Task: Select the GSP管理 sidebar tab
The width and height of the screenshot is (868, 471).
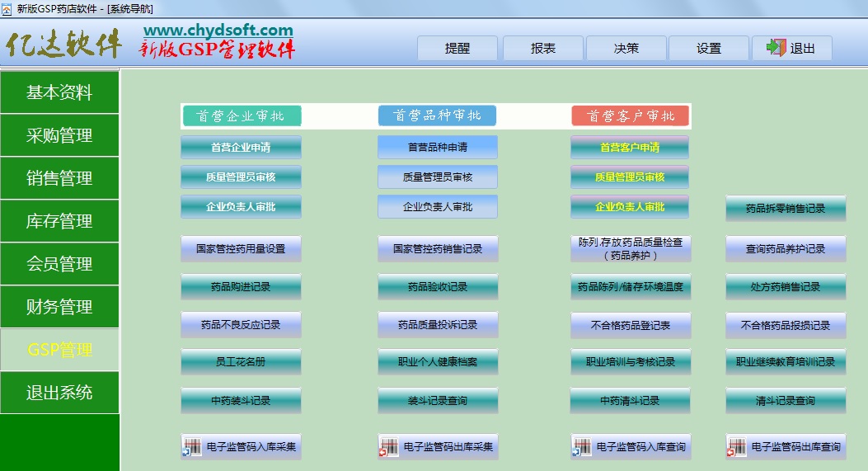Action: coord(60,350)
